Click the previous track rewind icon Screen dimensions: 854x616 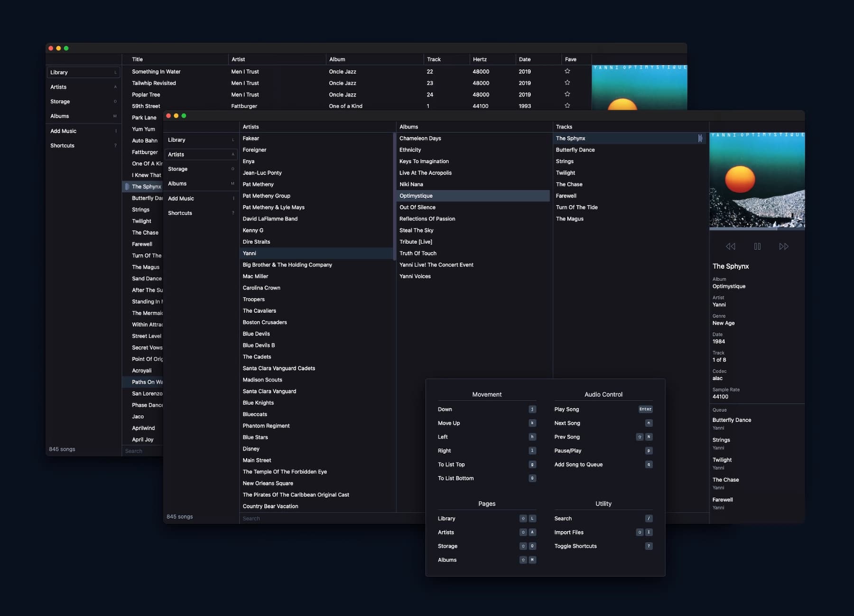pos(730,246)
